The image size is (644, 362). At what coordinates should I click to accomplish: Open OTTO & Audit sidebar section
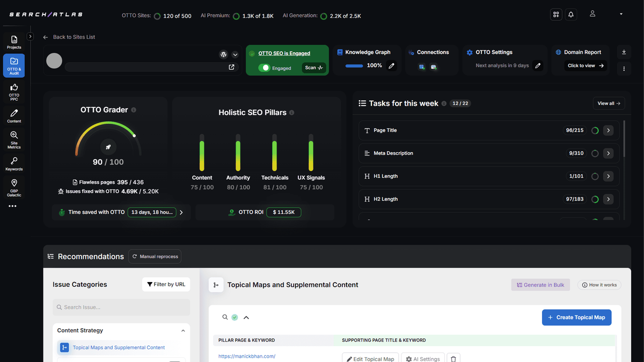(x=14, y=65)
